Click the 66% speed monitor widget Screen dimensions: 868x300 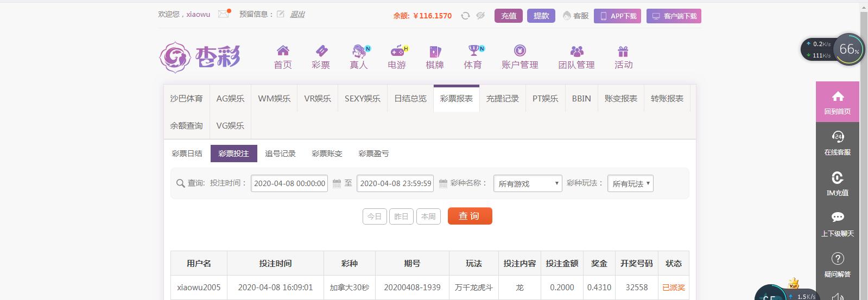click(849, 49)
